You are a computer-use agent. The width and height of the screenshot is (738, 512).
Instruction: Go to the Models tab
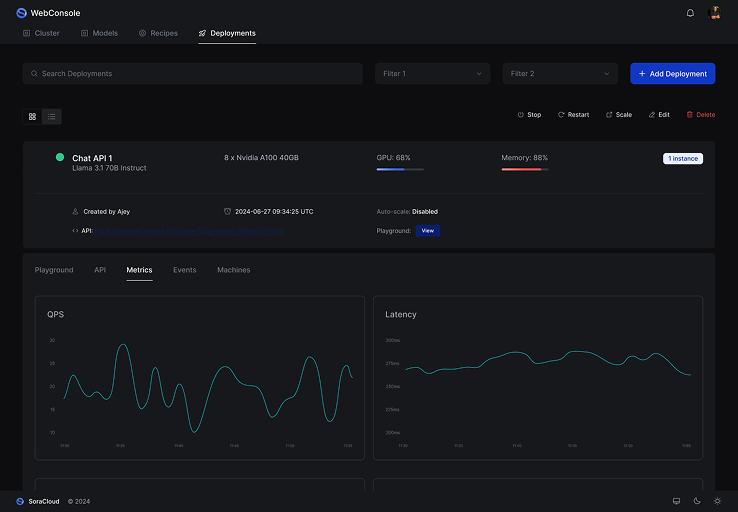(99, 33)
